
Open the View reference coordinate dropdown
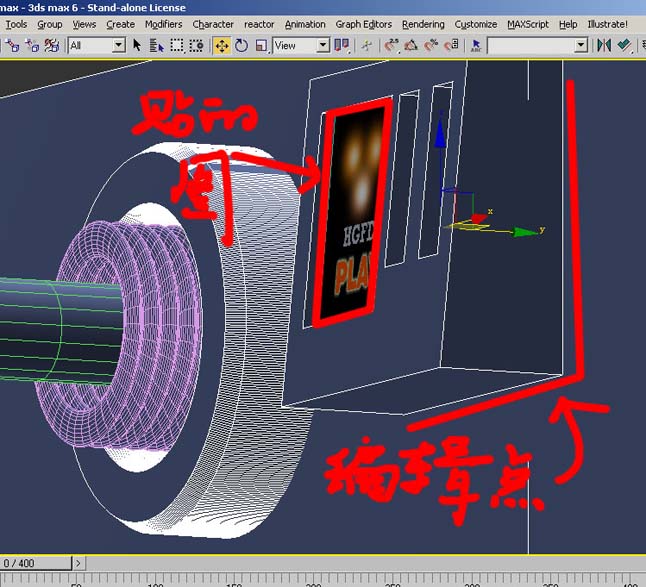coord(301,45)
